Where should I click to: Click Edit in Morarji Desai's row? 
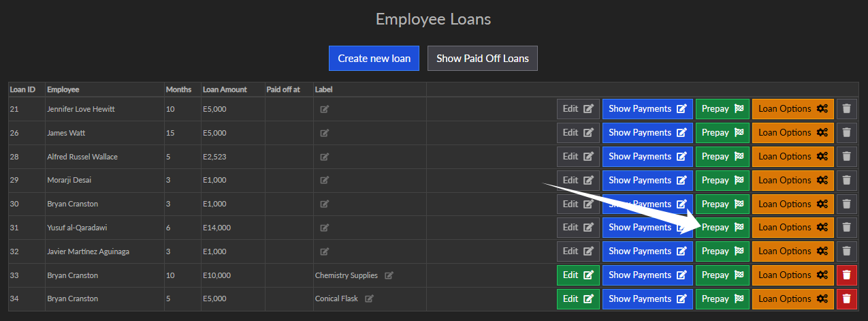[578, 181]
